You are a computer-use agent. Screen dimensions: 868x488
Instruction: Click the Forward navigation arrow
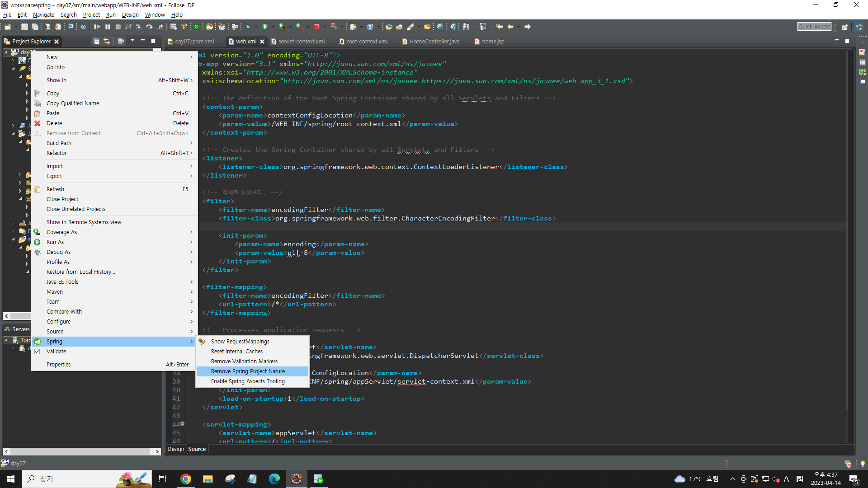(528, 27)
